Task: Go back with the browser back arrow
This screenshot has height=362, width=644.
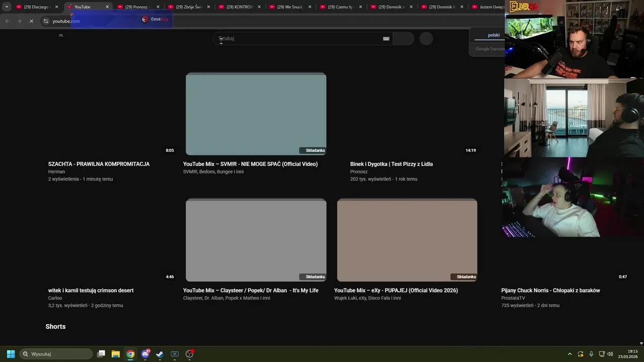Action: click(x=7, y=21)
